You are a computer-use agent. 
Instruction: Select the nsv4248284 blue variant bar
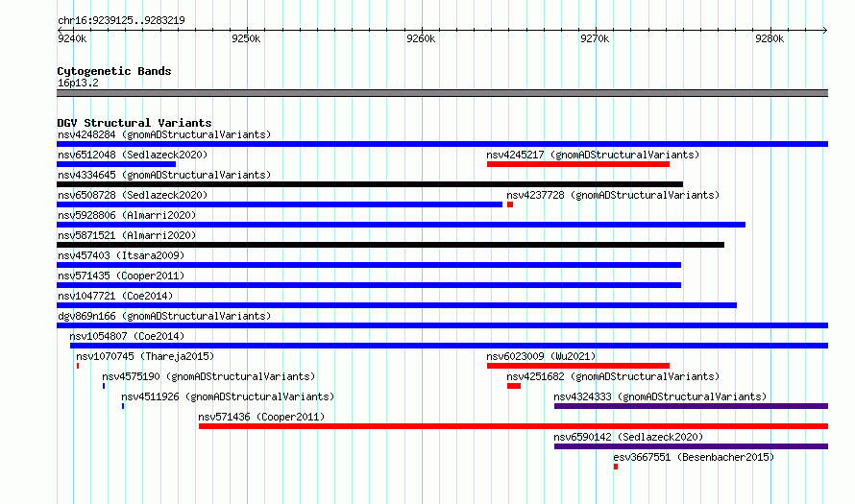[442, 144]
